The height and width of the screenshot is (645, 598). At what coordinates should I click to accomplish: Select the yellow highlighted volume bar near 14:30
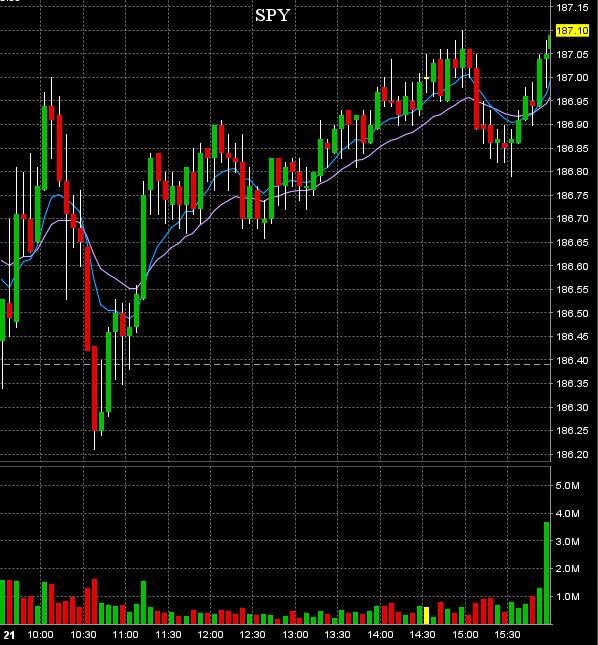pyautogui.click(x=426, y=615)
